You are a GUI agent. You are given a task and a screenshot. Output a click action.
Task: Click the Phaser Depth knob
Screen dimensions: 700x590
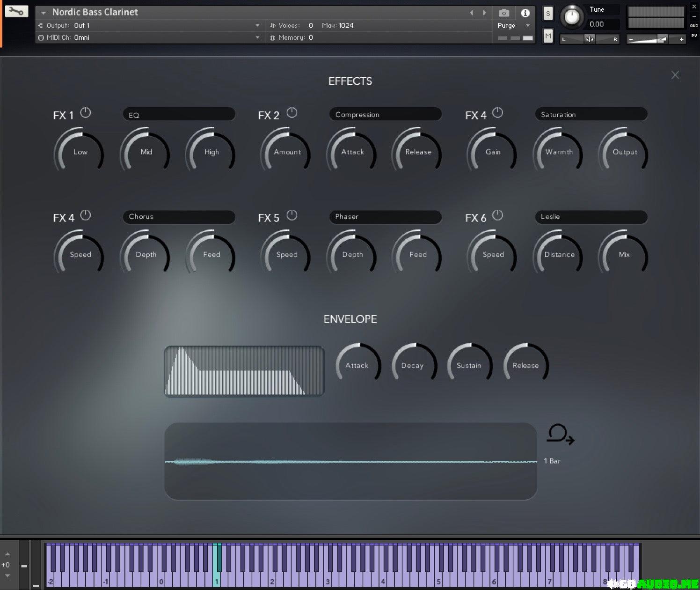352,254
